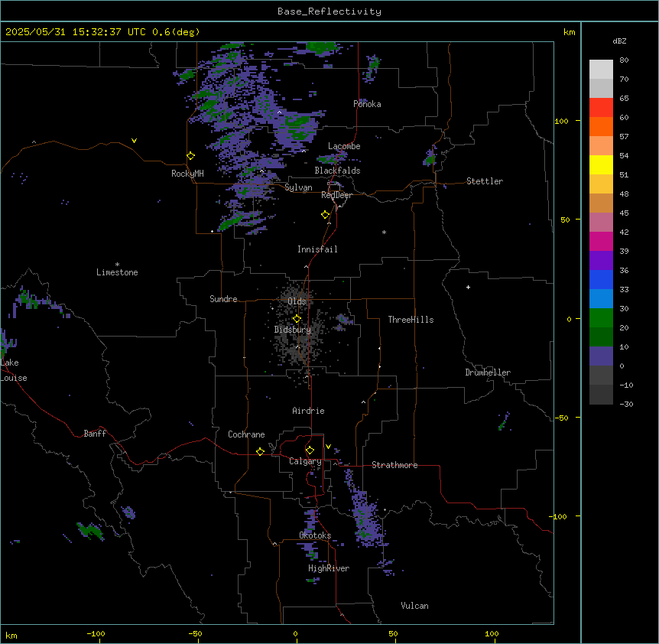This screenshot has height=644, width=659.
Task: Click the Sundre label
Action: [223, 299]
